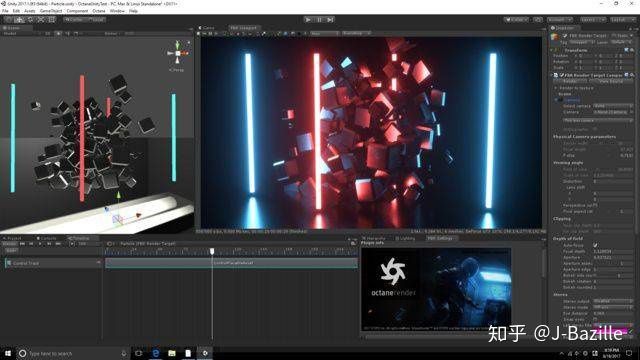Switch to the Console tab
The image size is (640, 360).
(47, 238)
